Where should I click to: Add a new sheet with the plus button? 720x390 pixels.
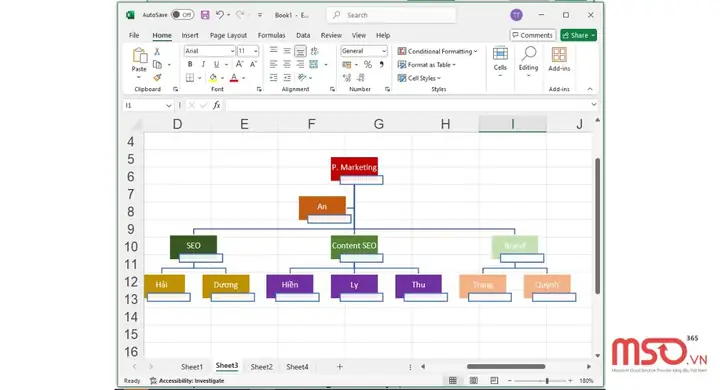340,367
